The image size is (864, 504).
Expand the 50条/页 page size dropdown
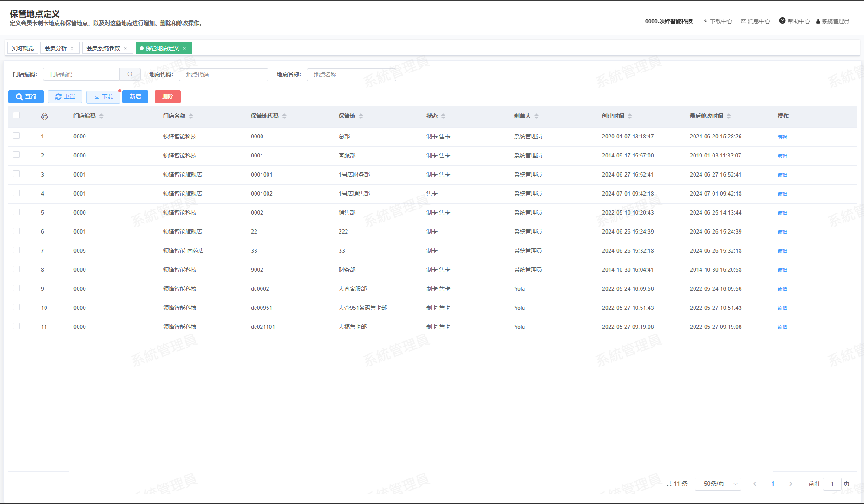[718, 484]
